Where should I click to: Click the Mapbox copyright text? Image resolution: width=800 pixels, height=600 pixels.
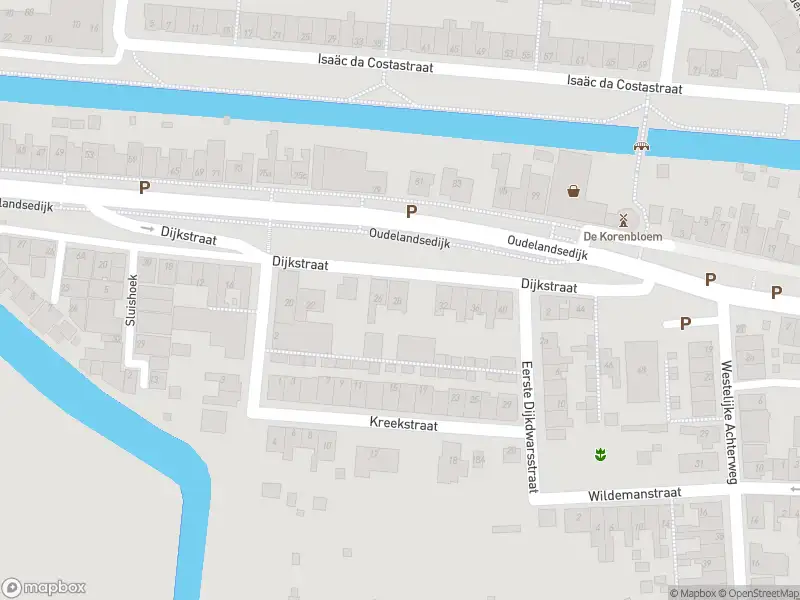(x=693, y=593)
